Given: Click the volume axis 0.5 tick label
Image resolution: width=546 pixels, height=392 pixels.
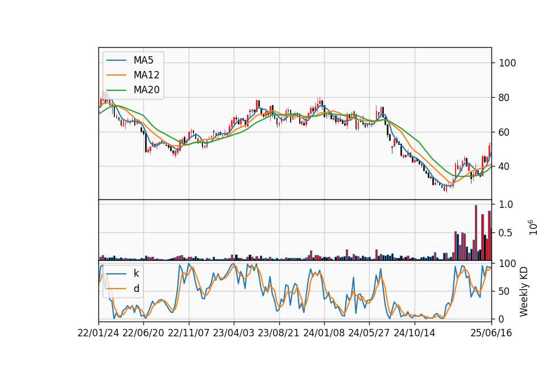Looking at the screenshot, I should coord(506,233).
